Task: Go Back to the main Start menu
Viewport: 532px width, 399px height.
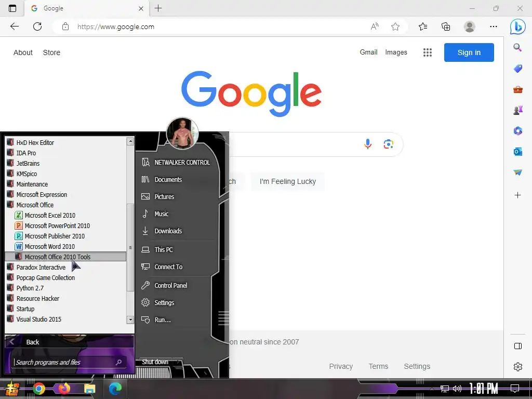Action: [70, 342]
